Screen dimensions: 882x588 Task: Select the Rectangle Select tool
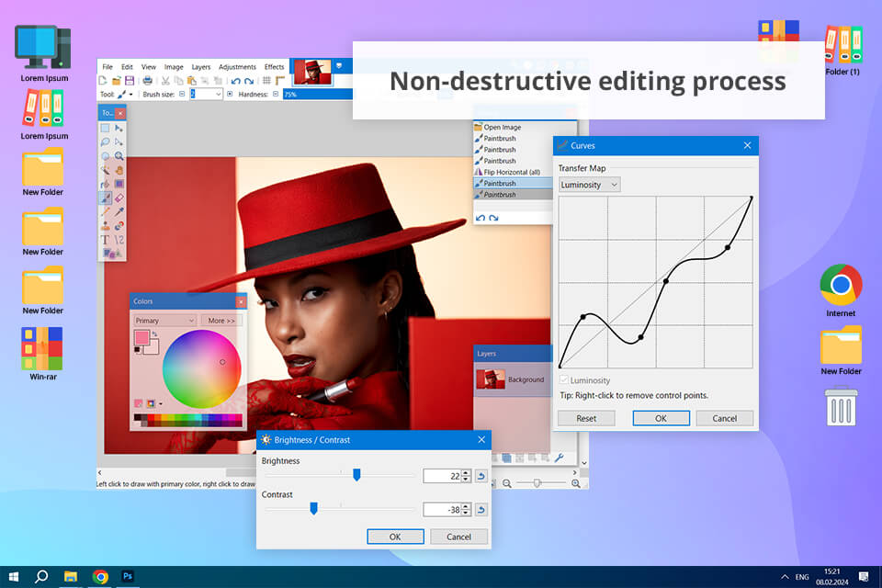point(105,128)
